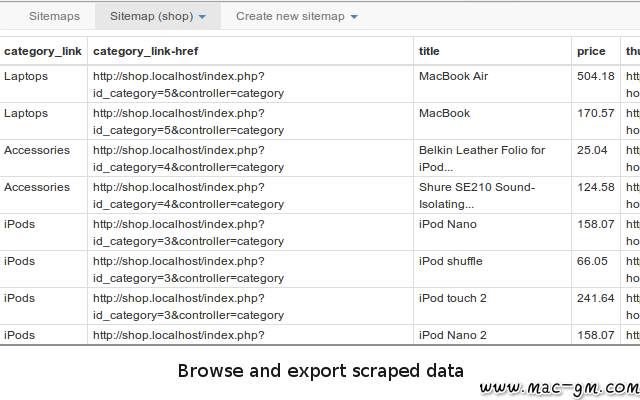This screenshot has width=640, height=400.
Task: Open the Sitemaps tab
Action: 54,16
